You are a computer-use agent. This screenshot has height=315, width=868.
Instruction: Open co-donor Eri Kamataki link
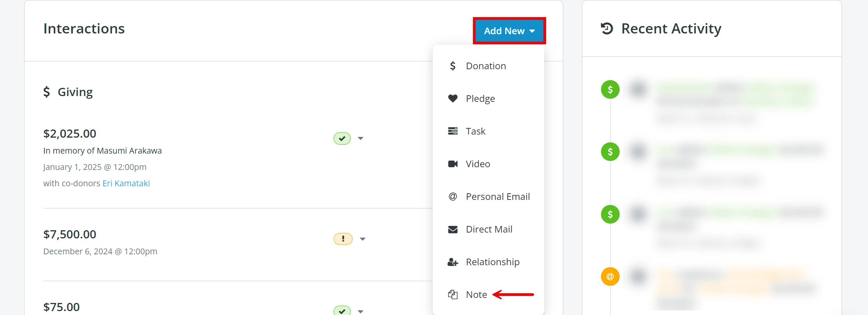pos(126,183)
